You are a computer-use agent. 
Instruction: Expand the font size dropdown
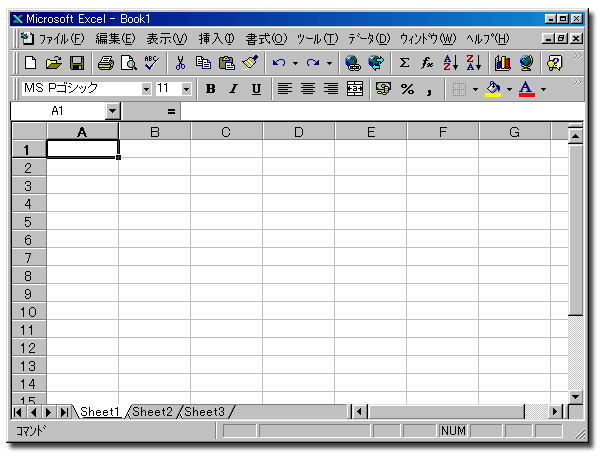tap(186, 89)
